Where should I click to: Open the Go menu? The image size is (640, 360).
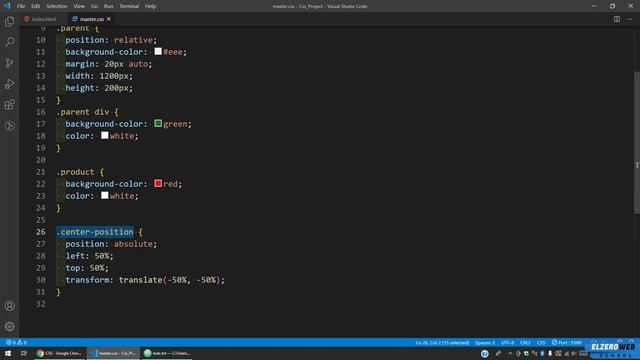(94, 6)
